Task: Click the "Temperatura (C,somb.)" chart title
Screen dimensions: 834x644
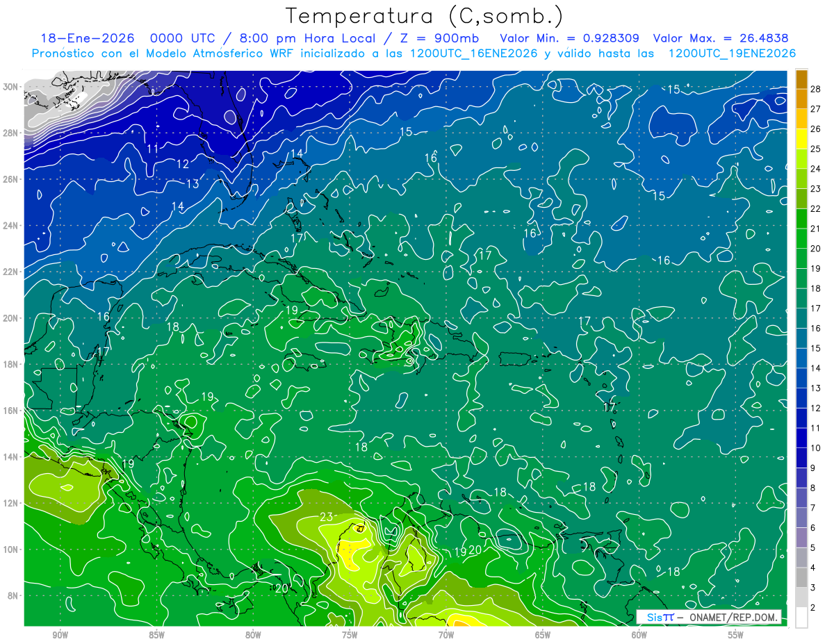Action: (x=425, y=16)
